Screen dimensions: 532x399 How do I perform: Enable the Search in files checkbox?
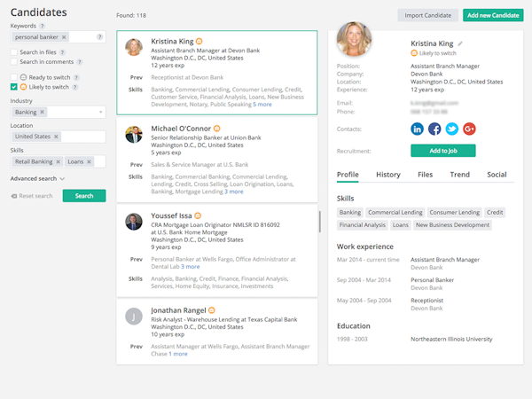point(13,52)
